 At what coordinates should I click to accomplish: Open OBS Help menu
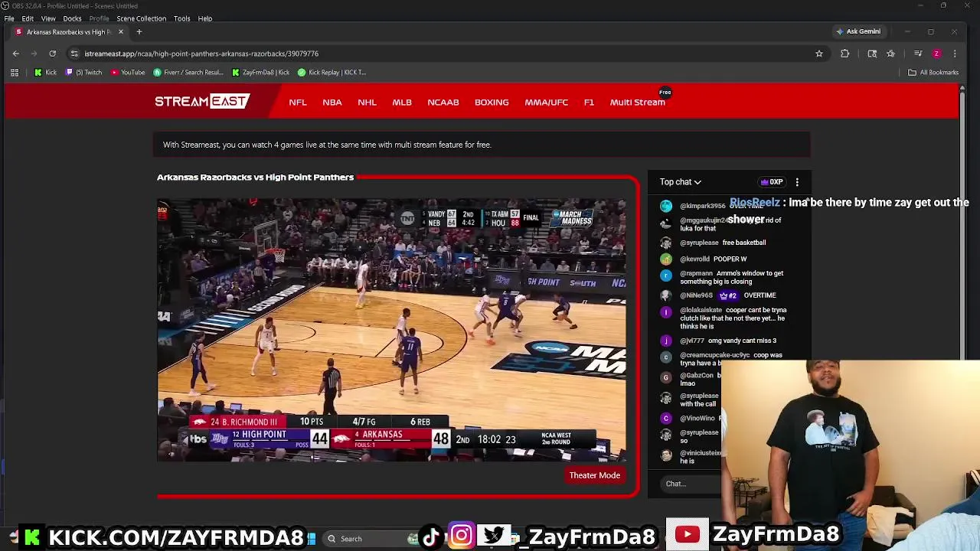[x=205, y=18]
